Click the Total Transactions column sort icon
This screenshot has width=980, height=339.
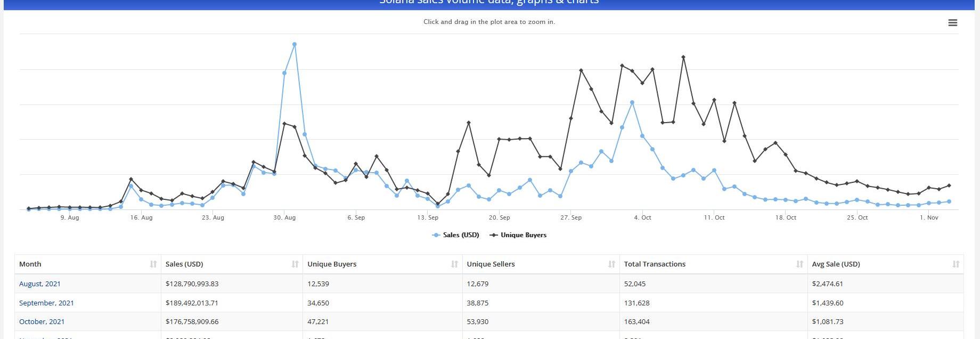click(x=799, y=264)
